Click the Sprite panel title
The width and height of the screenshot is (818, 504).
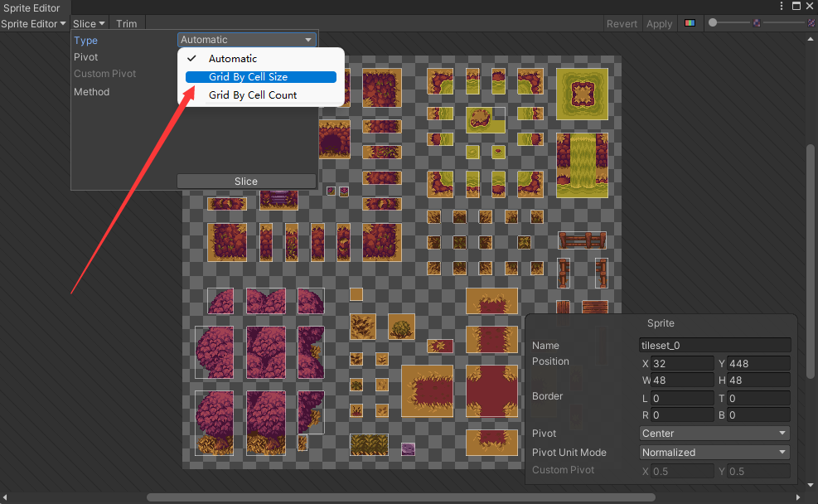(x=661, y=323)
